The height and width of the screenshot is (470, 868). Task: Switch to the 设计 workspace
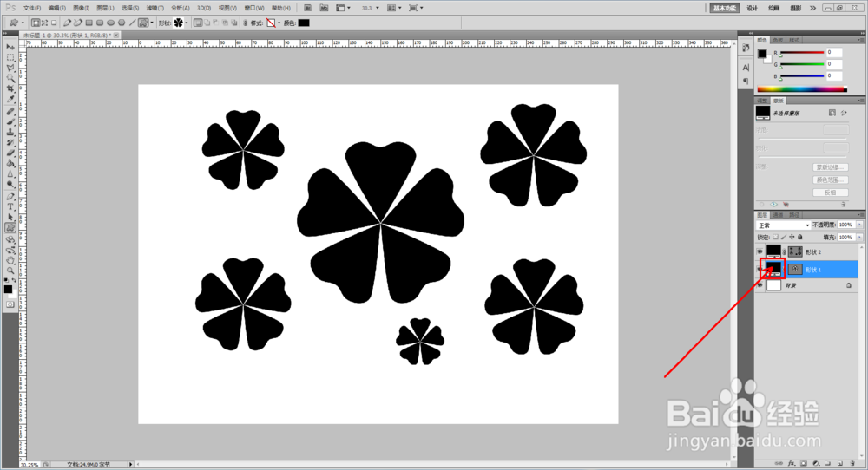752,8
